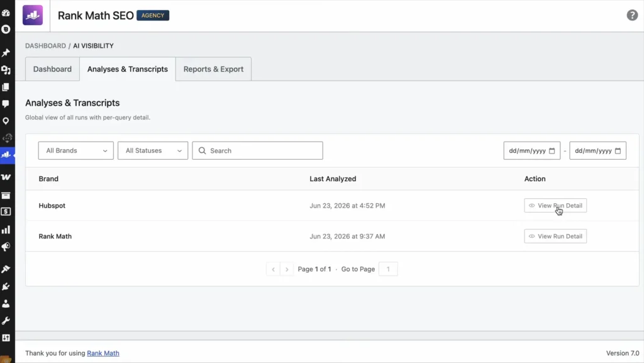Click the map location pin sidebar icon
The width and height of the screenshot is (644, 363).
coord(6,121)
